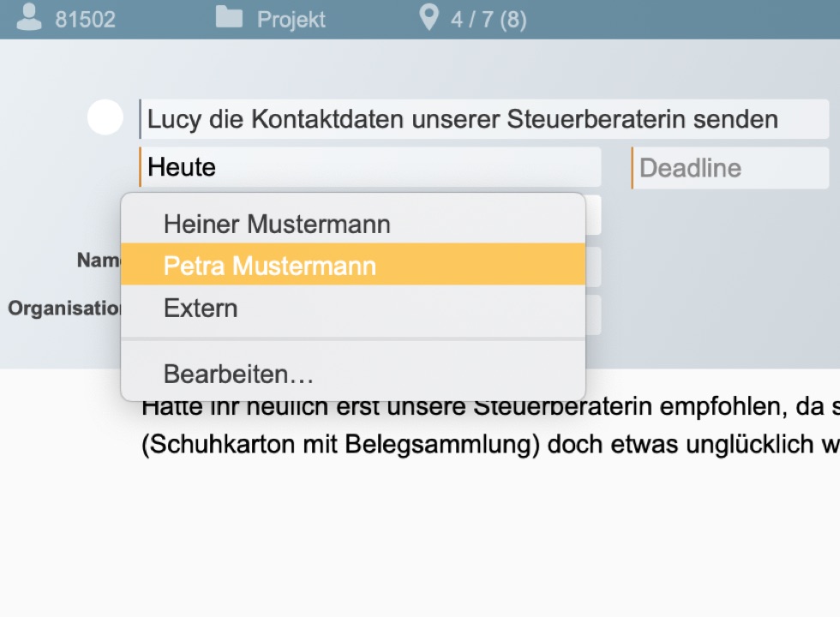This screenshot has height=617, width=840.
Task: Click the Heute start date field
Action: pos(370,167)
